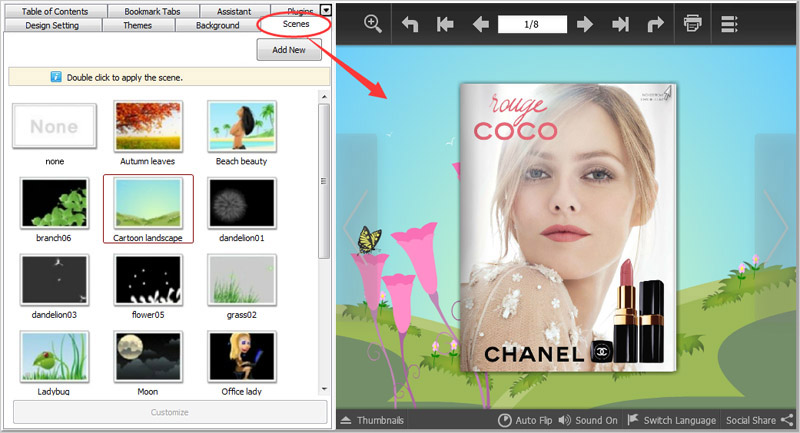Select the grass02 scene thumbnail
Screen dimensions: 800x433
(242, 280)
